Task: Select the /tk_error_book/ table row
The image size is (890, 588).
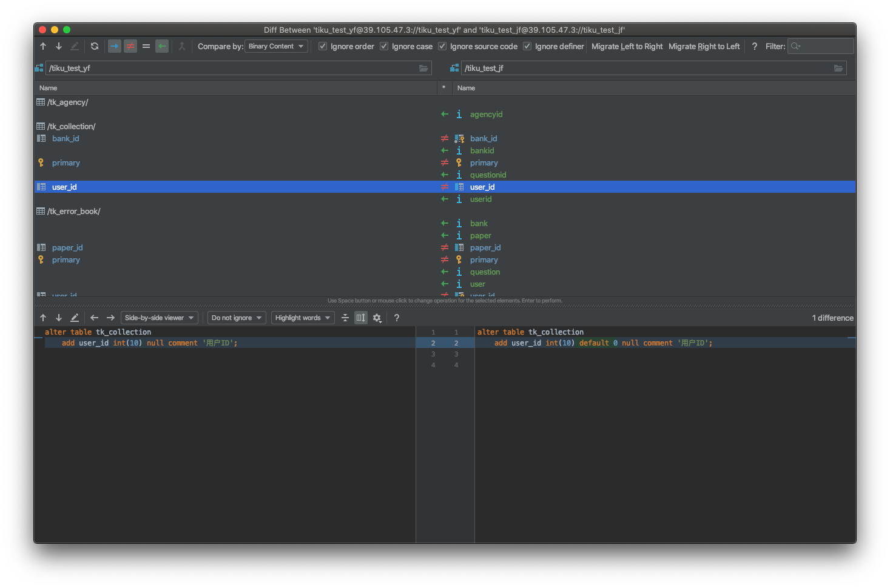Action: 73,212
